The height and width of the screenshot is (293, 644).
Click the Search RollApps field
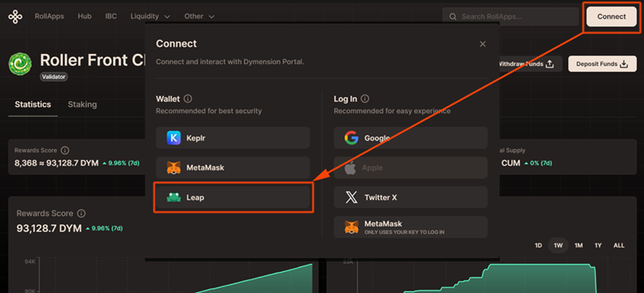(511, 17)
